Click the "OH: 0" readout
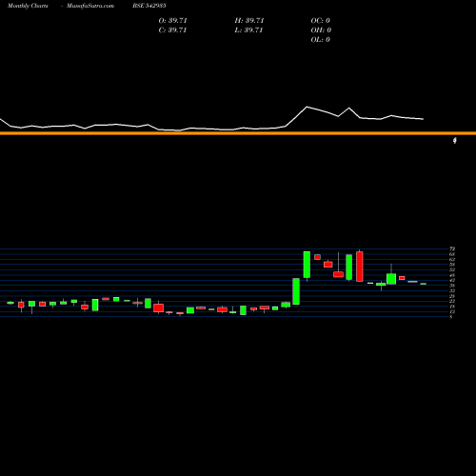The image size is (476, 476). pos(321,30)
